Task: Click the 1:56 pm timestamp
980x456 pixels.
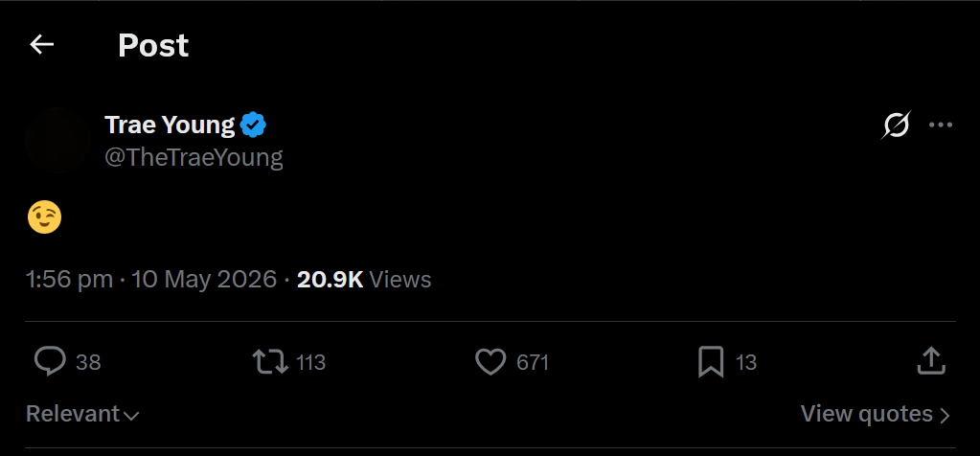Action: tap(69, 280)
